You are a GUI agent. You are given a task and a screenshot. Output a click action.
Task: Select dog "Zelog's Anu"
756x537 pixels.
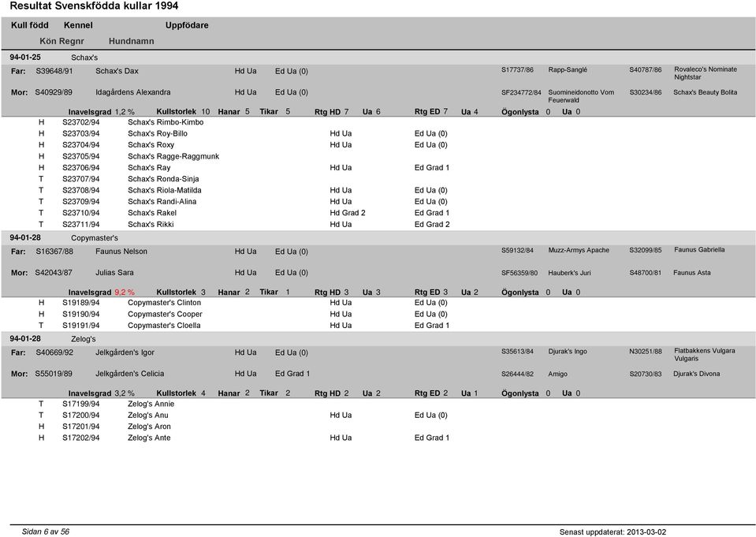pos(148,416)
